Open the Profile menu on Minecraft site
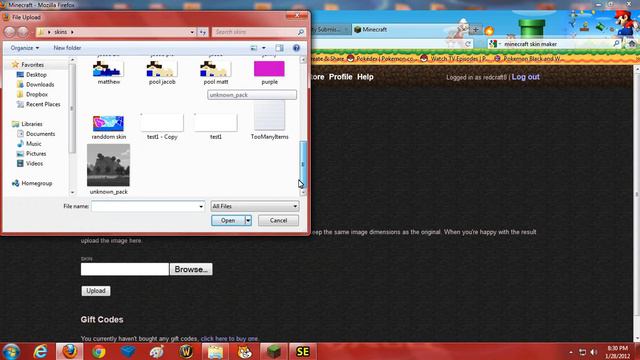 340,77
